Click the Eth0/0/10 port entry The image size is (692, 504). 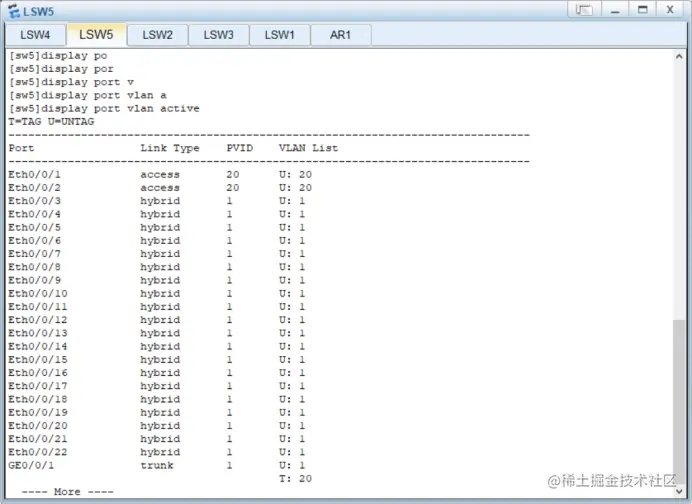[38, 294]
